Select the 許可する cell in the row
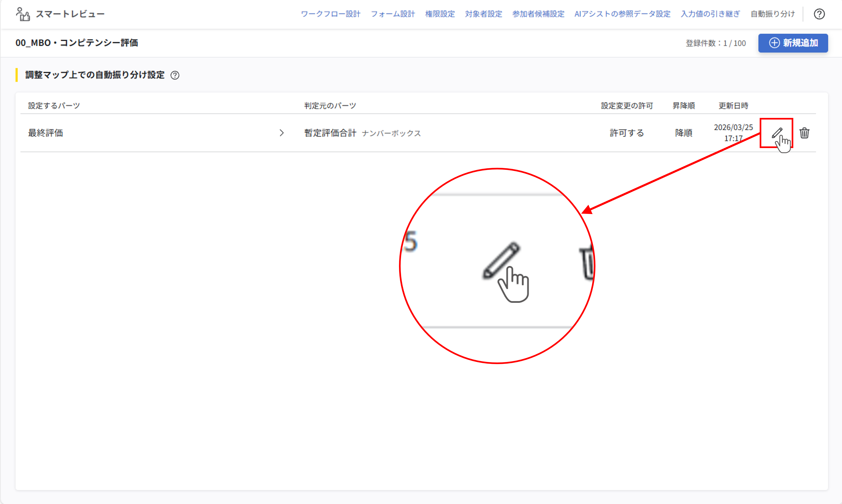The width and height of the screenshot is (842, 504). [627, 133]
